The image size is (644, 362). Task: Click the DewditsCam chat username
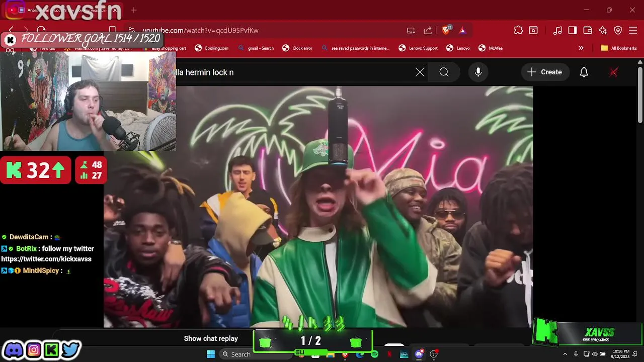pyautogui.click(x=29, y=237)
